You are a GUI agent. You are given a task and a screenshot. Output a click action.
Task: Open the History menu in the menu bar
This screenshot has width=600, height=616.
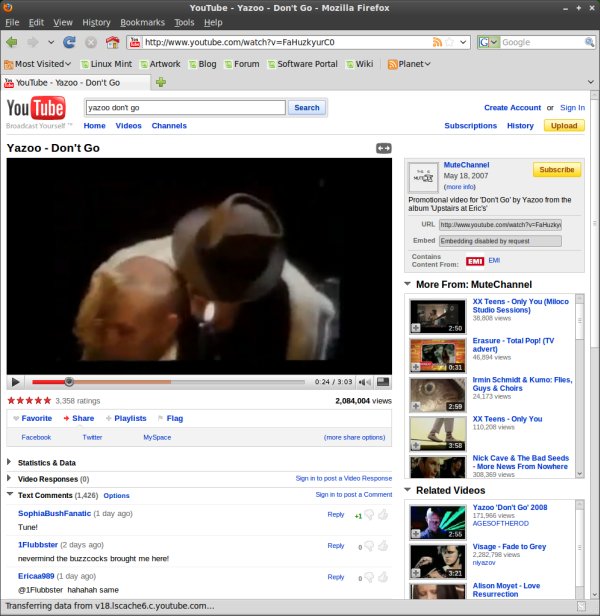tap(96, 22)
